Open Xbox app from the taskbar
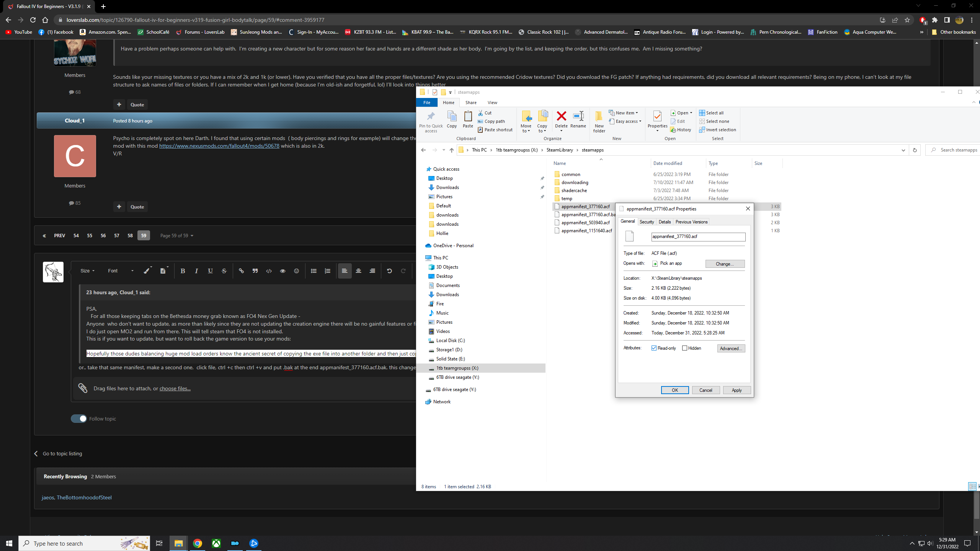980x551 pixels. coord(216,543)
